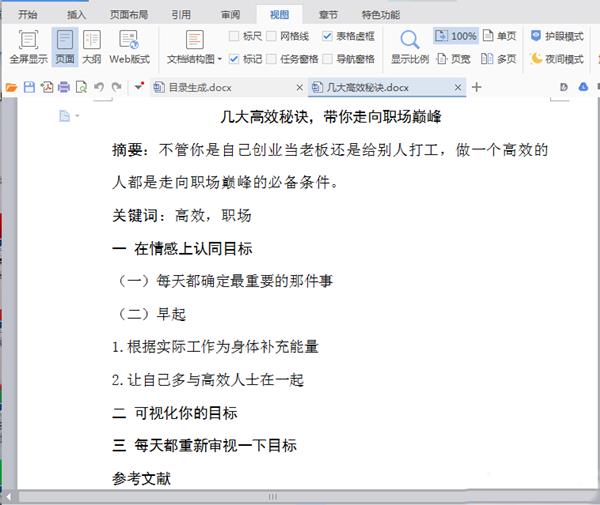The image size is (600, 505).
Task: Click heading 二 可视化你的目标
Action: click(x=174, y=413)
